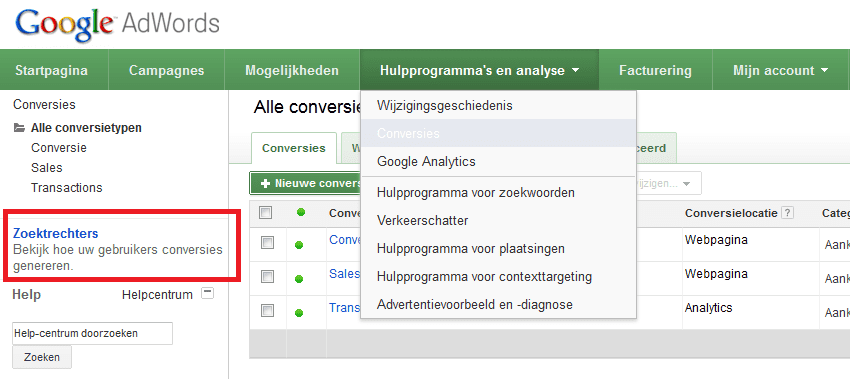850x379 pixels.
Task: Check the Transactions row checkbox
Action: 268,310
